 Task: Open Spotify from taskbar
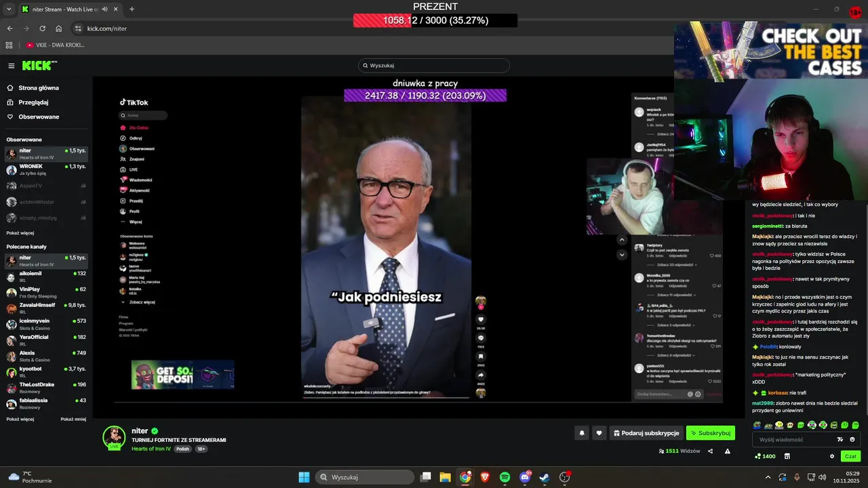click(x=505, y=477)
